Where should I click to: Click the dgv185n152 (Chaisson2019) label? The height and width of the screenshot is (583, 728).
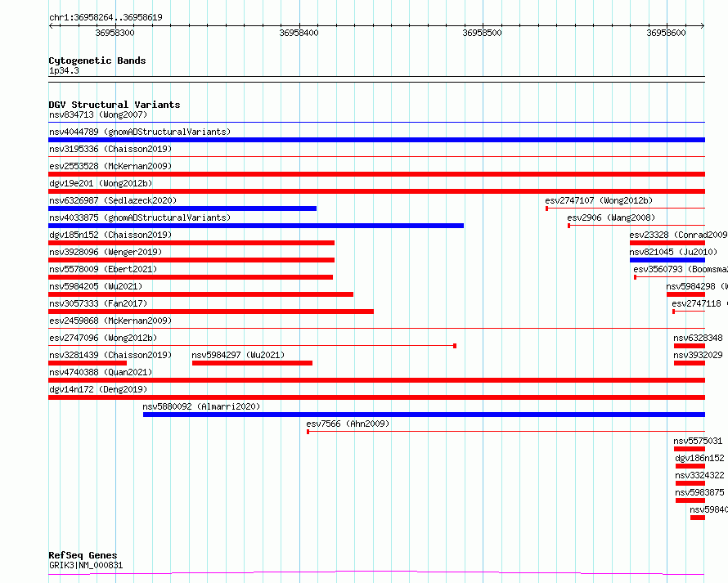110,235
